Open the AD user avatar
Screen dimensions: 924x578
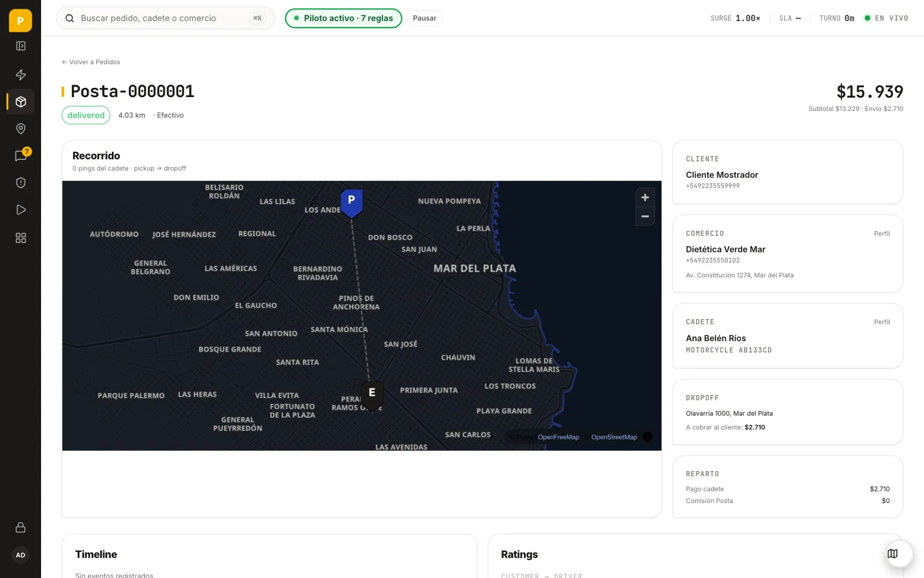(x=21, y=555)
